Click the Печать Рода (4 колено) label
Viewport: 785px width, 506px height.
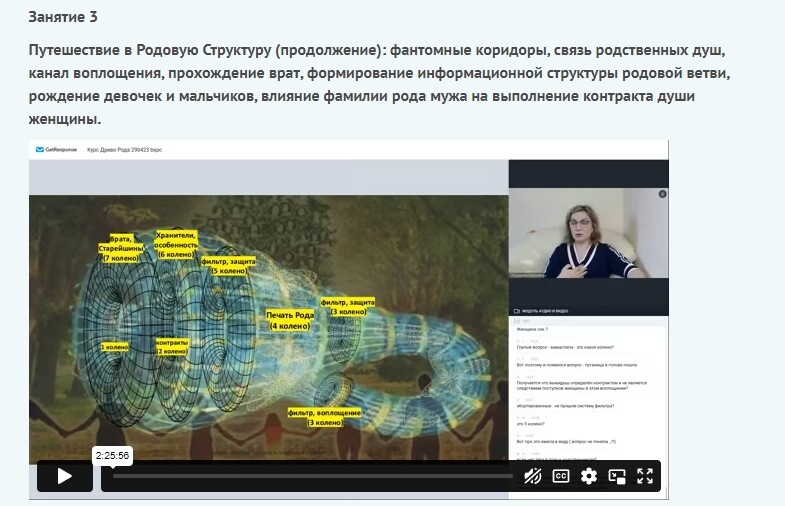(x=291, y=320)
